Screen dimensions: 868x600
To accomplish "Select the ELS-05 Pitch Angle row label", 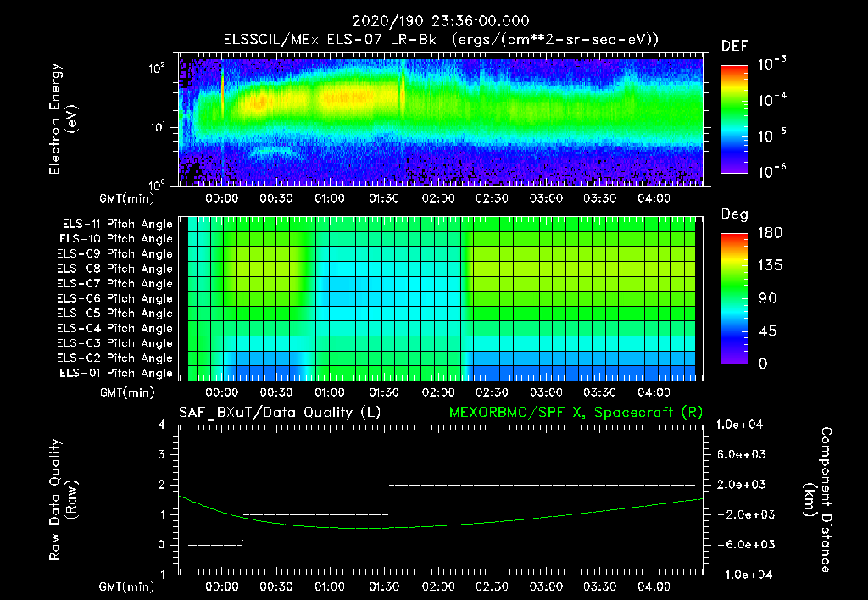I will [x=115, y=314].
